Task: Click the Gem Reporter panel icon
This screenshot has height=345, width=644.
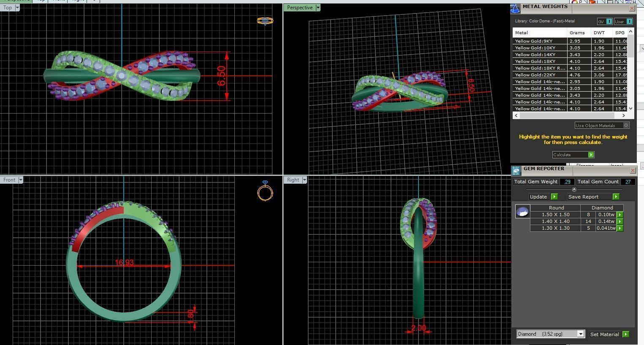Action: point(516,171)
